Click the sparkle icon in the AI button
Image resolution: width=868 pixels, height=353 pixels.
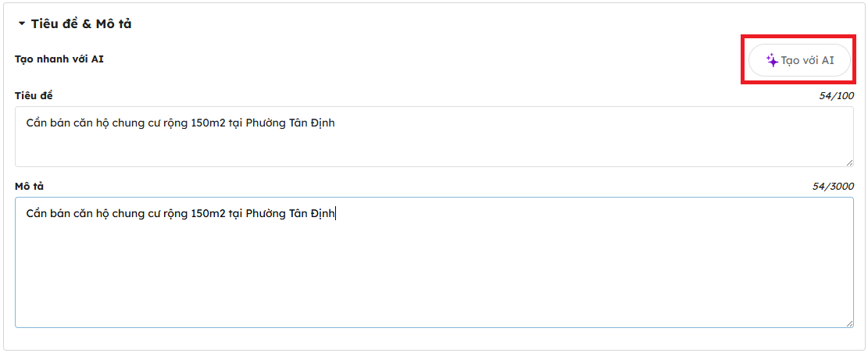[772, 60]
